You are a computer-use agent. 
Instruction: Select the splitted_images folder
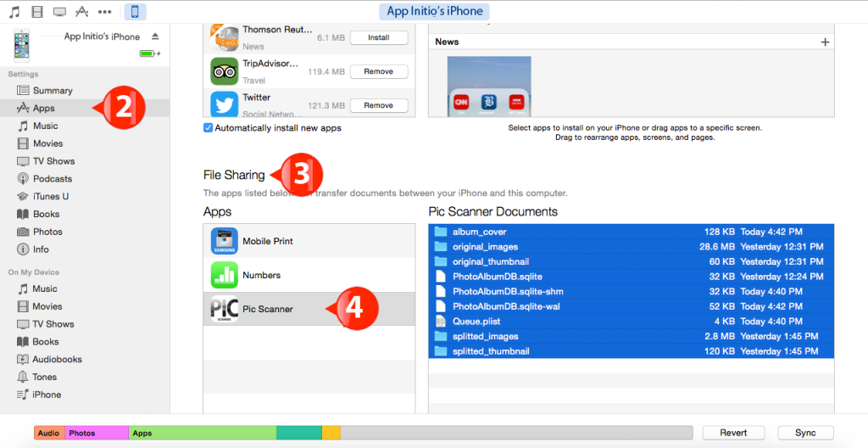(631, 337)
